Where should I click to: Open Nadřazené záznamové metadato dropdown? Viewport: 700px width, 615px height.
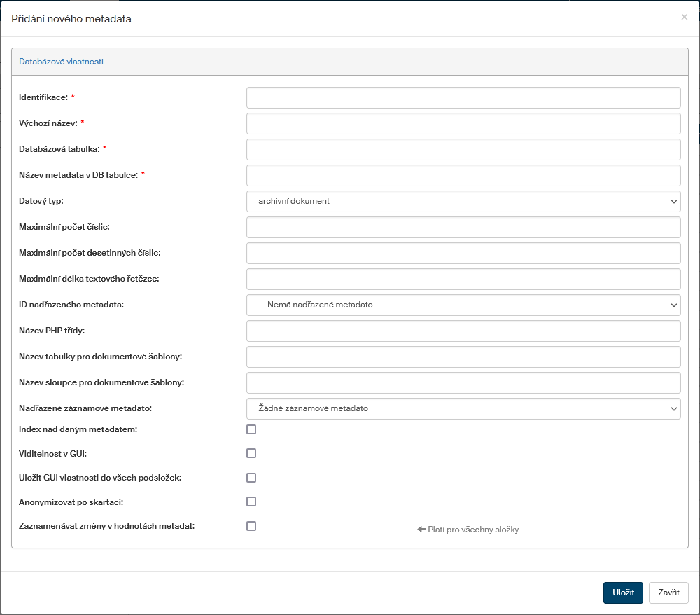click(x=463, y=408)
